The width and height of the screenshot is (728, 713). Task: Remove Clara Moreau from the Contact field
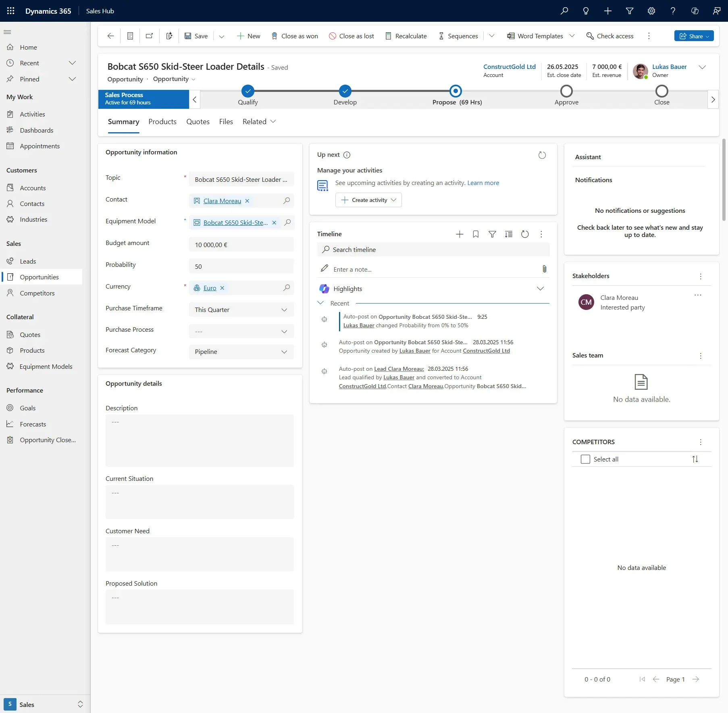click(248, 201)
